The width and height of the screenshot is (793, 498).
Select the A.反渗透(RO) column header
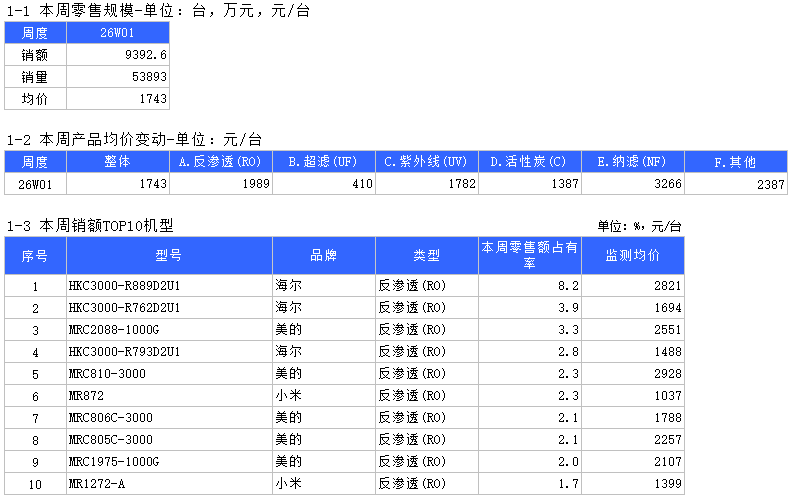tap(220, 162)
